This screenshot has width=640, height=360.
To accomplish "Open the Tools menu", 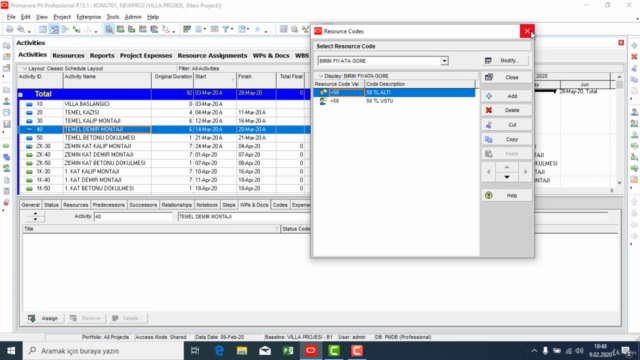I will coord(113,17).
